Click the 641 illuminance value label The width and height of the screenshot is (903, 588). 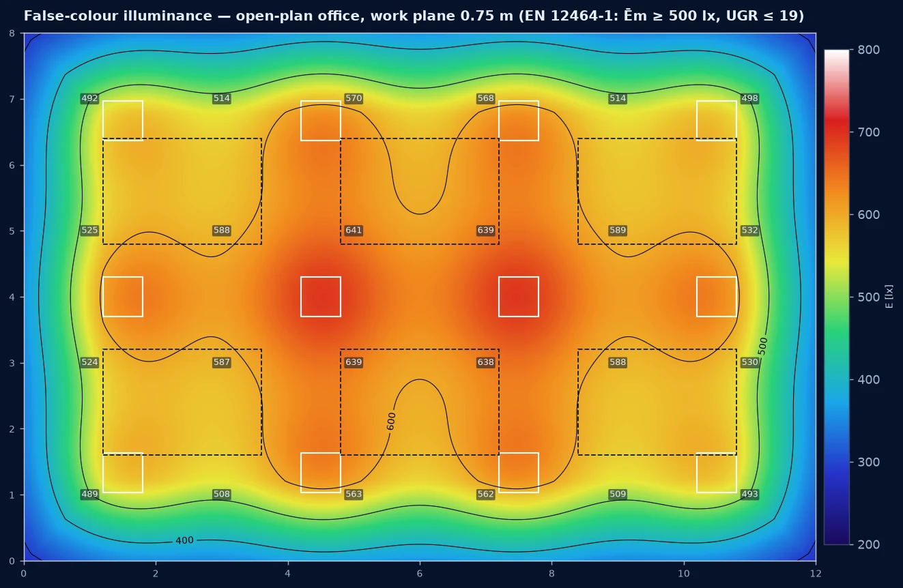pyautogui.click(x=354, y=231)
